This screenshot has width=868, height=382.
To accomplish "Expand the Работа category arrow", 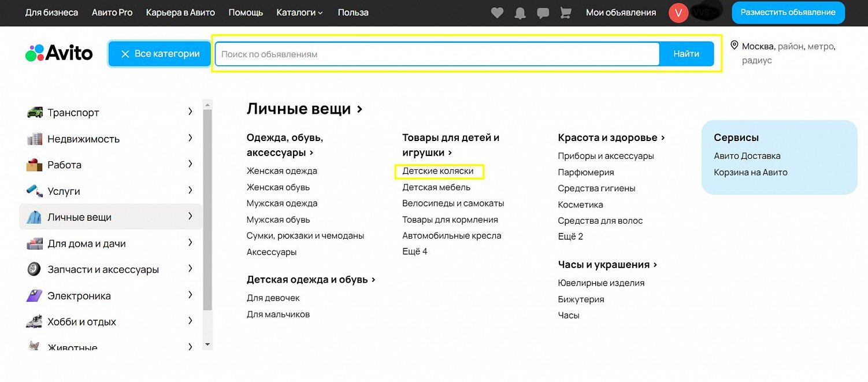I will pos(190,164).
